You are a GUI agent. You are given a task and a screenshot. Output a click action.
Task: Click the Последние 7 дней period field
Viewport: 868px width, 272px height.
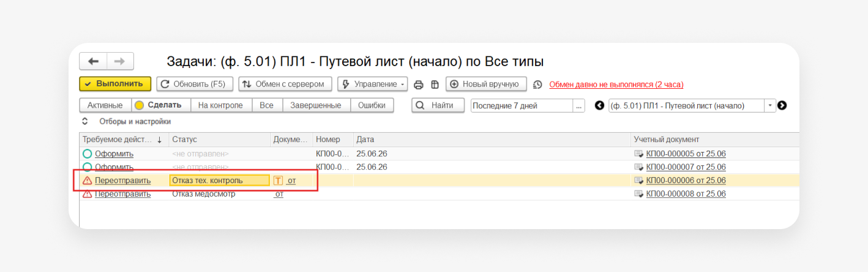click(x=522, y=105)
